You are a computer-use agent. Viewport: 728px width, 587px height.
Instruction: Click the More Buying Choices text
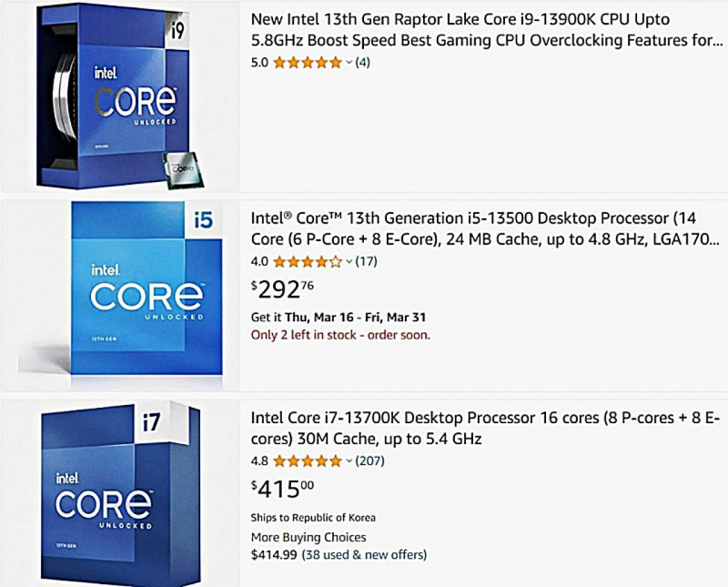tap(308, 537)
